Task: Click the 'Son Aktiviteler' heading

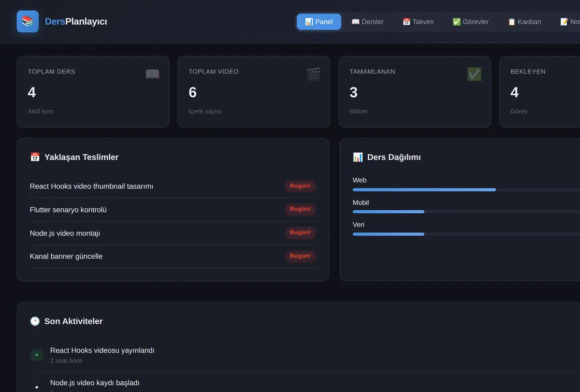Action: click(x=73, y=321)
